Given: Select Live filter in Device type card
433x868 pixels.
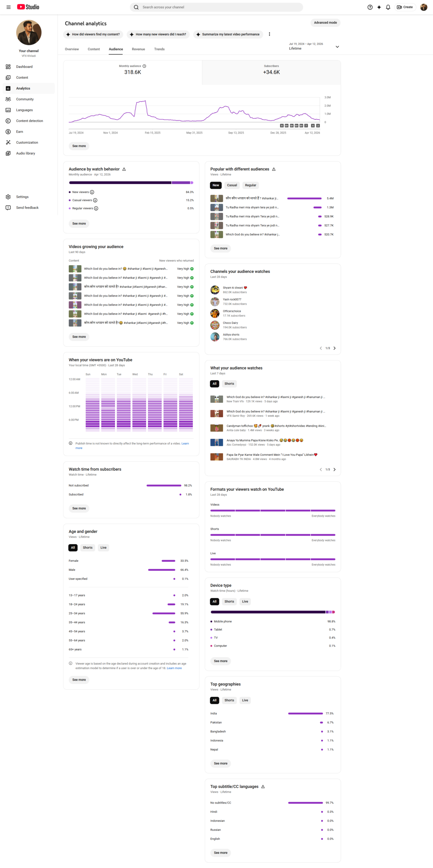Looking at the screenshot, I should click(245, 601).
